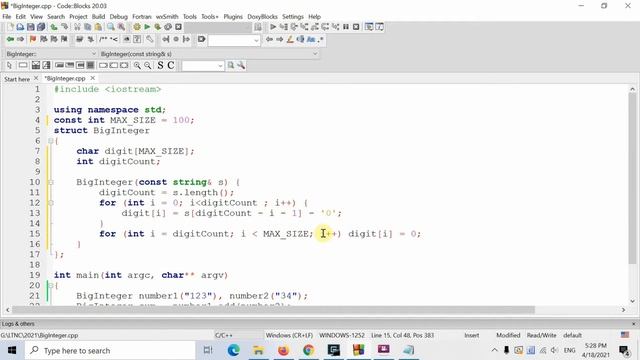Open the Settings menu
The image size is (640, 360).
pos(293,17)
